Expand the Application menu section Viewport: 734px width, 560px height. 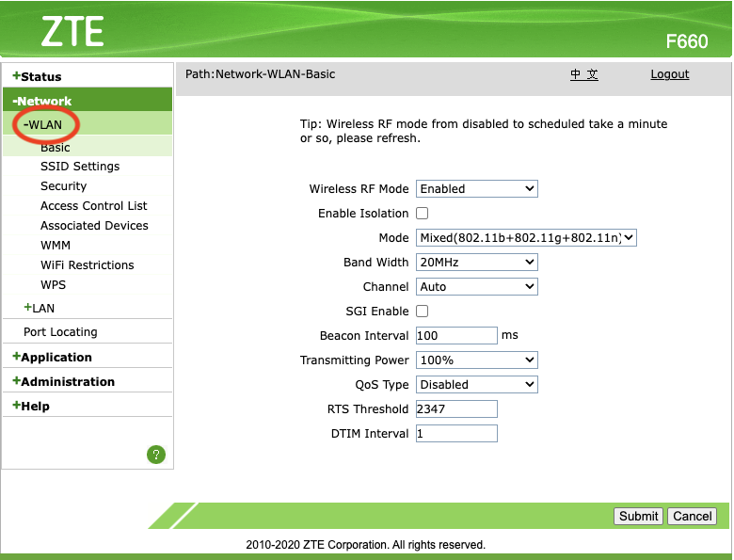(52, 357)
